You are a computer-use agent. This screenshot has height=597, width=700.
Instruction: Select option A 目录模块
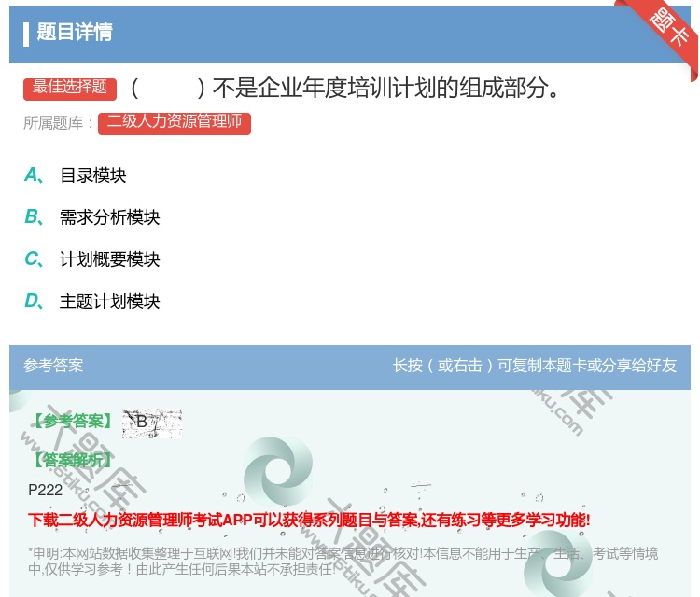(x=76, y=175)
